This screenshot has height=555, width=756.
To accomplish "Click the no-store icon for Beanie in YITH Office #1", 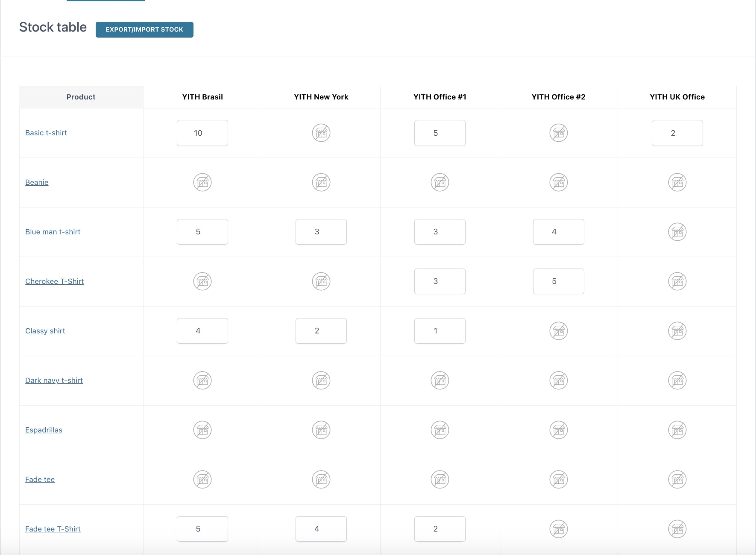I will click(440, 182).
